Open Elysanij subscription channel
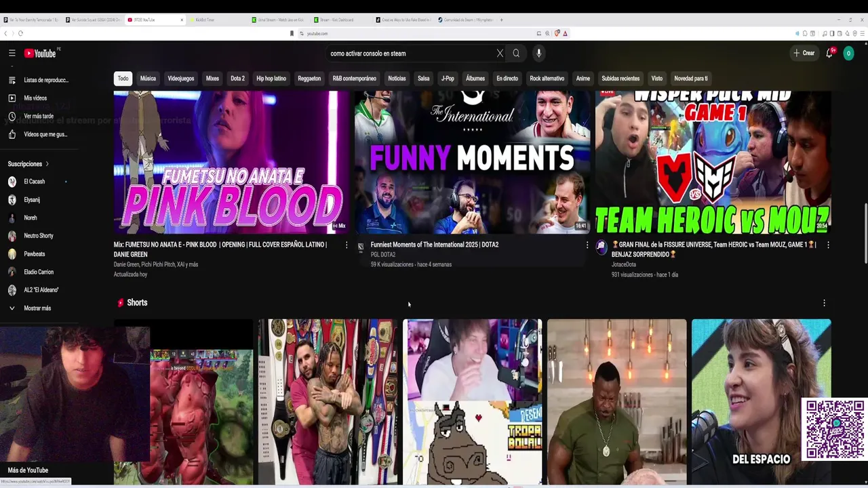Viewport: 868px width, 488px height. click(32, 200)
